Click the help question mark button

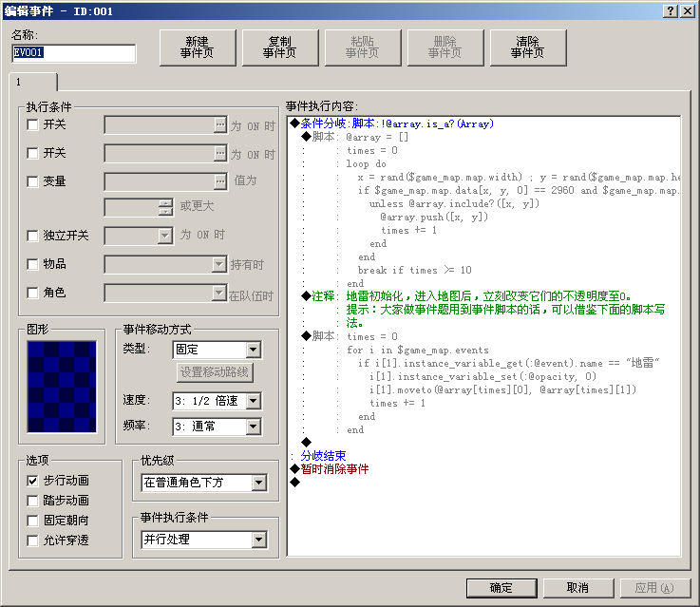coord(671,10)
